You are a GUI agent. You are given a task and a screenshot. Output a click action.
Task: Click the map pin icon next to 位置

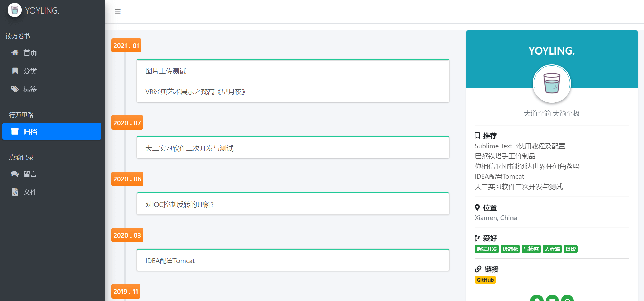(477, 207)
